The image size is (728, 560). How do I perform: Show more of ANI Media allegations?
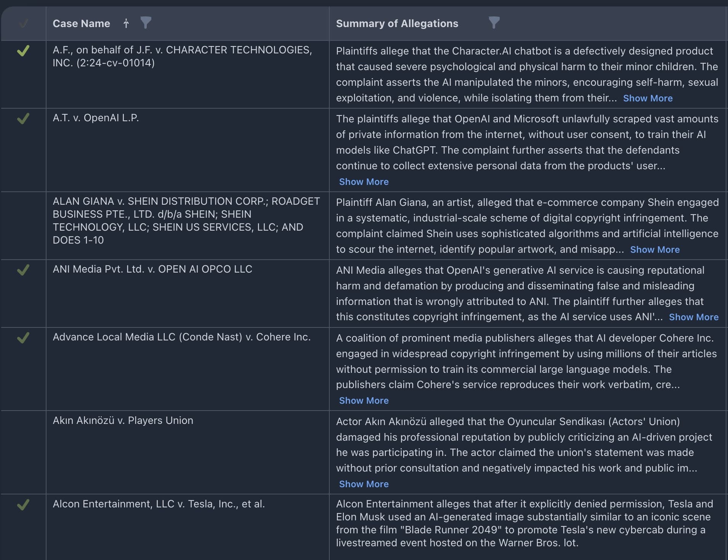coord(693,317)
